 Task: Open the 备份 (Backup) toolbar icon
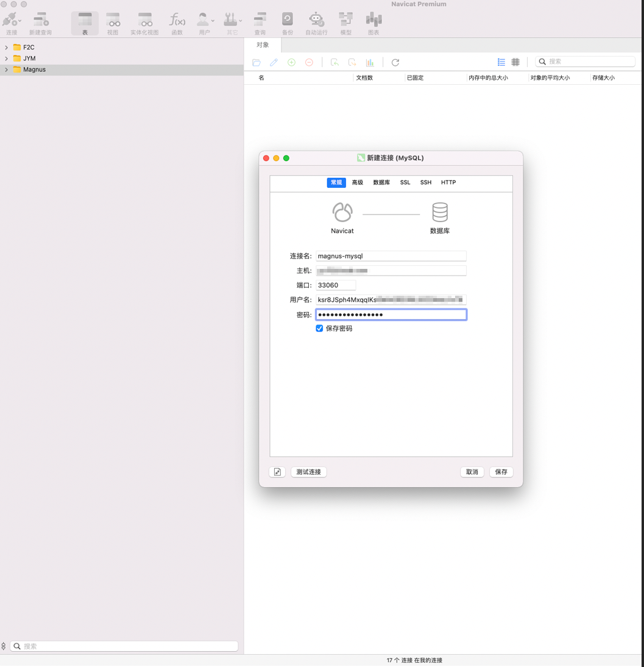tap(287, 23)
